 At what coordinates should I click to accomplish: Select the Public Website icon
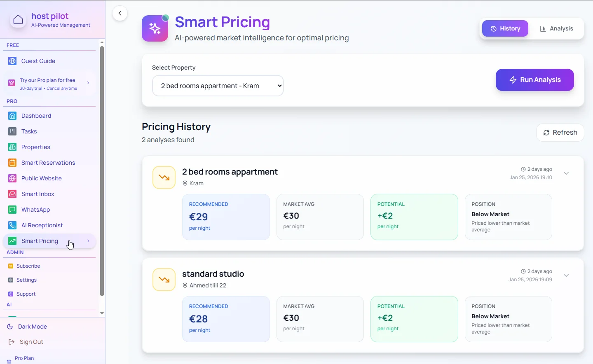click(12, 178)
